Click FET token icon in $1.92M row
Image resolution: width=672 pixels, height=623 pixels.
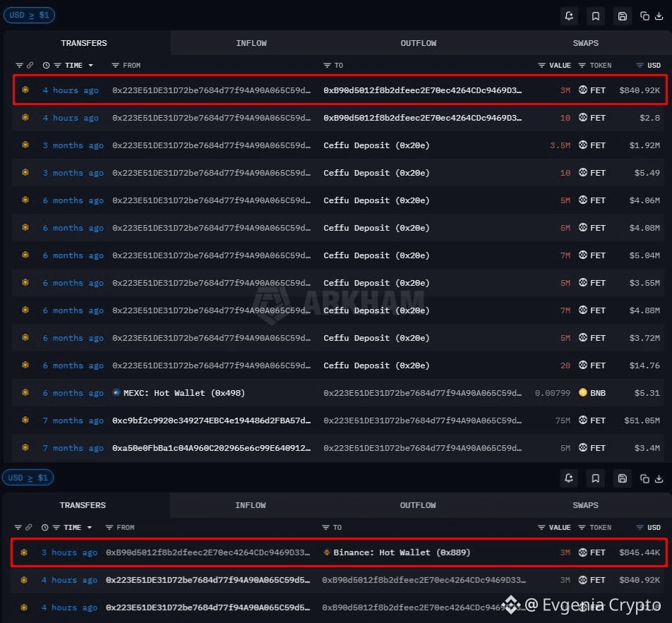[583, 145]
